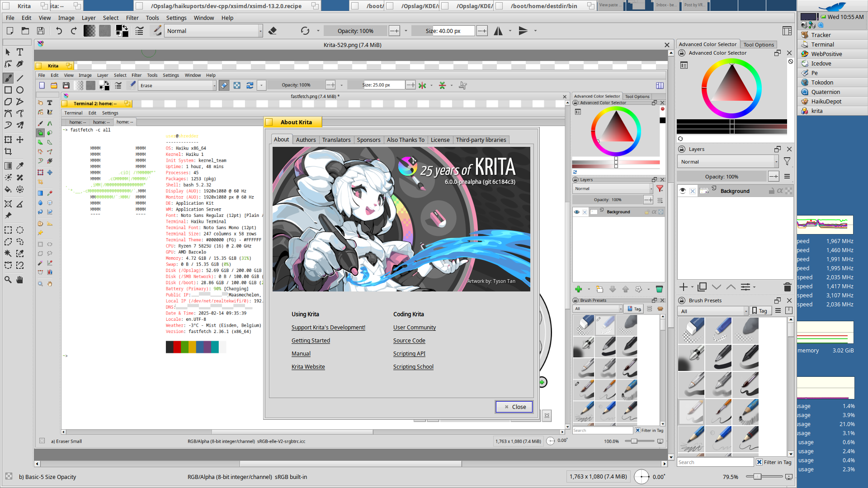Open the Normal blending mode dropdown in toolbar

click(213, 31)
